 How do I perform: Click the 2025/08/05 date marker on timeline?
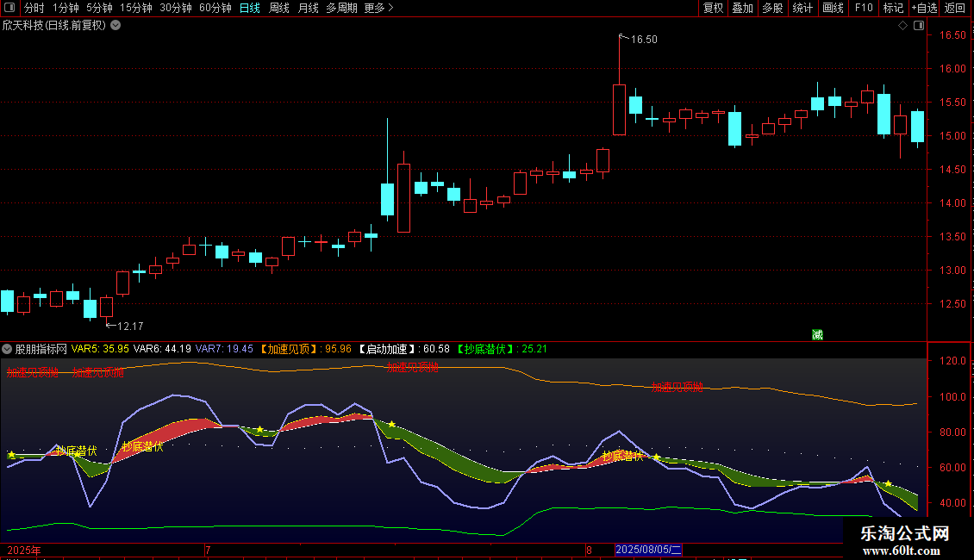(x=648, y=550)
